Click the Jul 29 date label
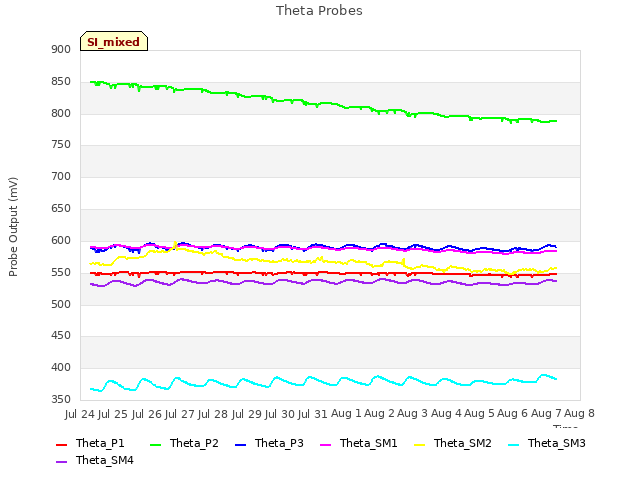This screenshot has width=640, height=480. 246,414
